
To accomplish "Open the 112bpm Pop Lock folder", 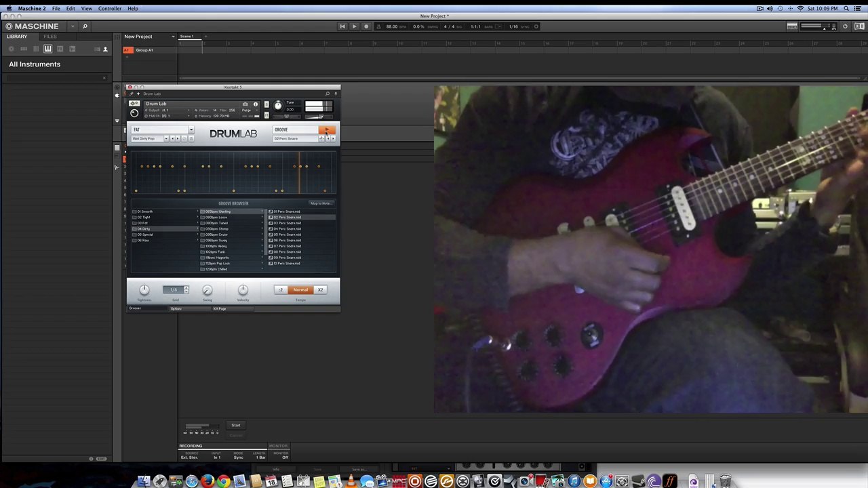I will tap(231, 263).
